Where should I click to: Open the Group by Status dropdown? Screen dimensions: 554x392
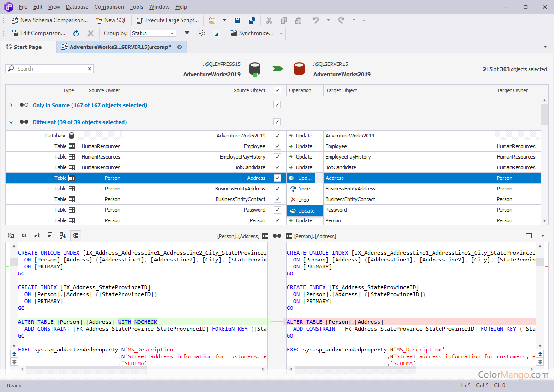pos(153,33)
